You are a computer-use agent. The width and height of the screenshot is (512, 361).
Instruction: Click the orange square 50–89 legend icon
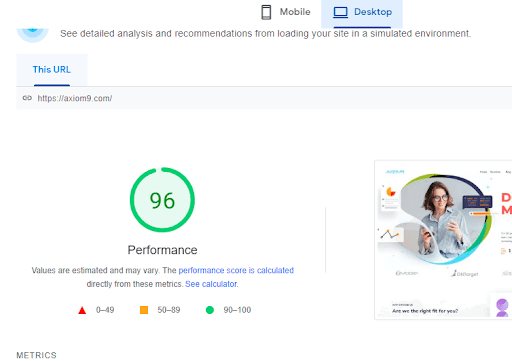[144, 310]
